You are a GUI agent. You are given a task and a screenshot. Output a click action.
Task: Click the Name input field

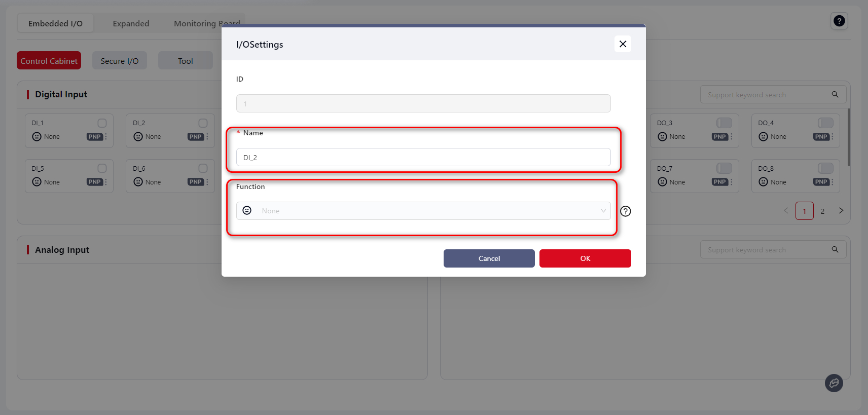point(423,157)
